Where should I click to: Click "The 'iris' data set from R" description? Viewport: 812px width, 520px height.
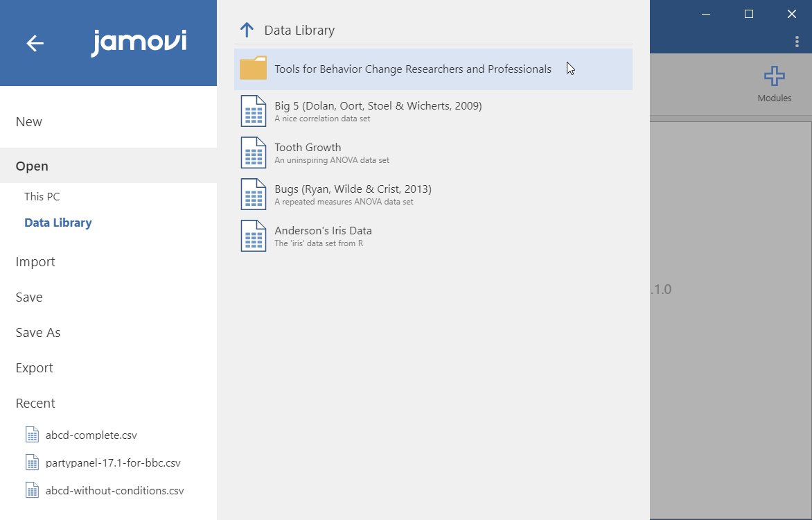(319, 243)
